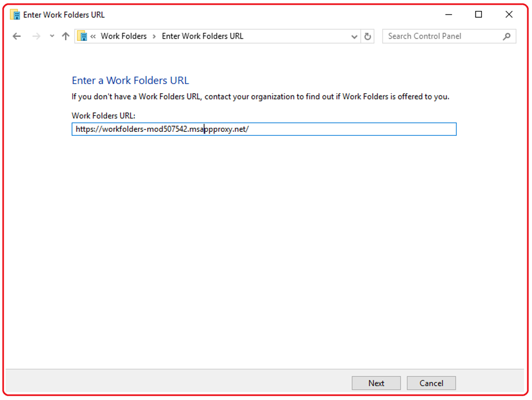Screen dimensions: 532x400
Task: Click the search magnifier icon
Action: 507,36
